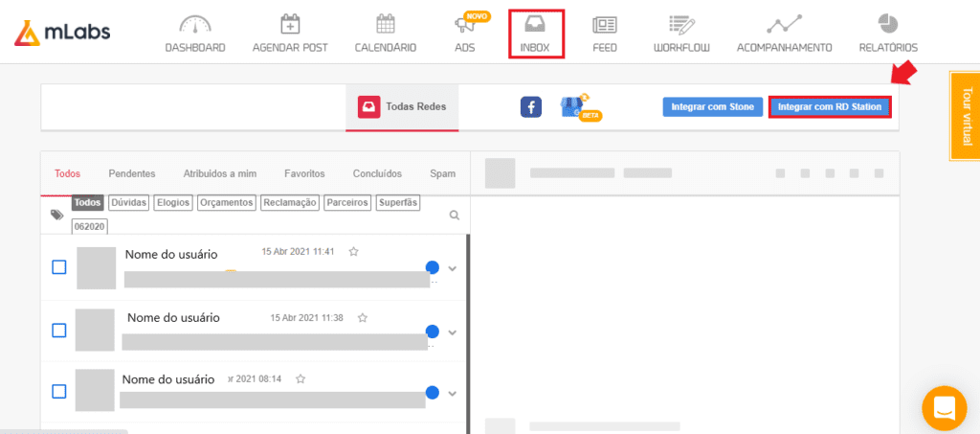This screenshot has width=980, height=434.
Task: Open the Ads megaphone icon
Action: click(x=464, y=26)
